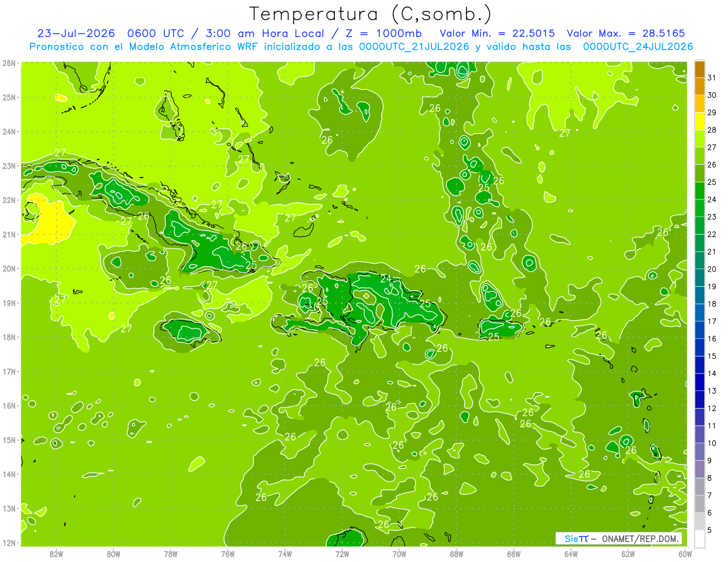Viewport: 728px width, 562px height.
Task: Click the 82W longitude axis label
Action: (x=56, y=553)
